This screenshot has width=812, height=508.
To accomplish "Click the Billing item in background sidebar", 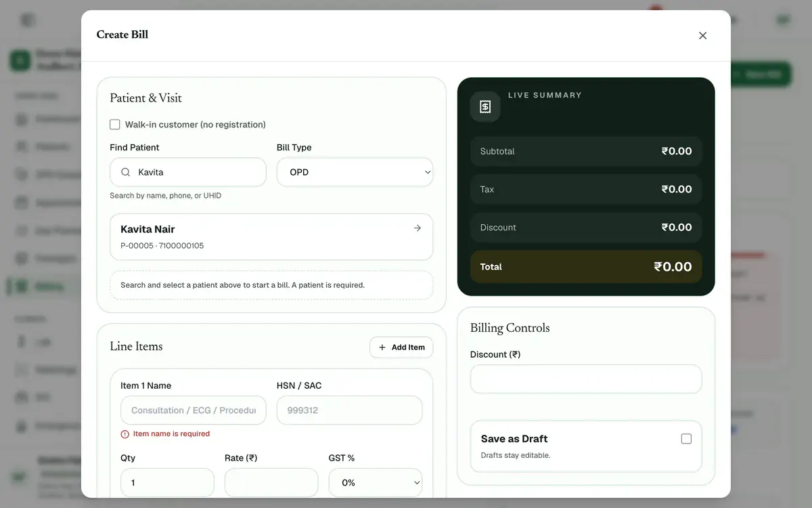I will (44, 287).
